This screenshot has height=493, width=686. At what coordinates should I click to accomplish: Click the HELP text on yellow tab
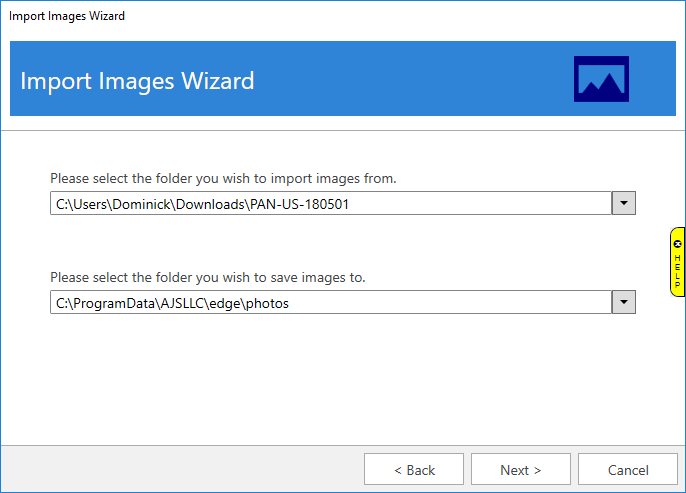(x=677, y=270)
